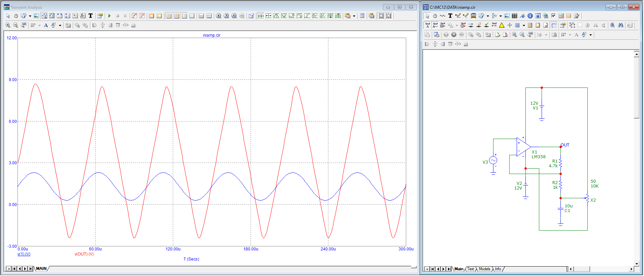The width and height of the screenshot is (644, 276).
Task: Open page list dropdown at schematic window bottom-left
Action: coord(427,269)
